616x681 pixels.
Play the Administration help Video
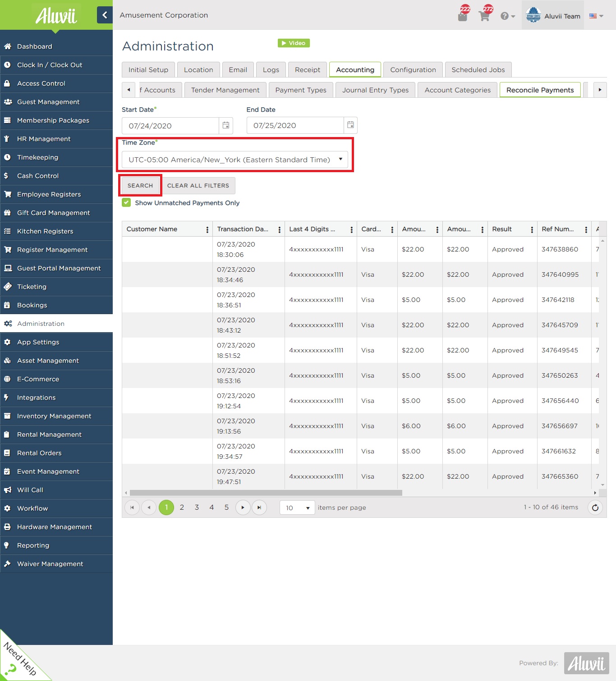[x=293, y=43]
